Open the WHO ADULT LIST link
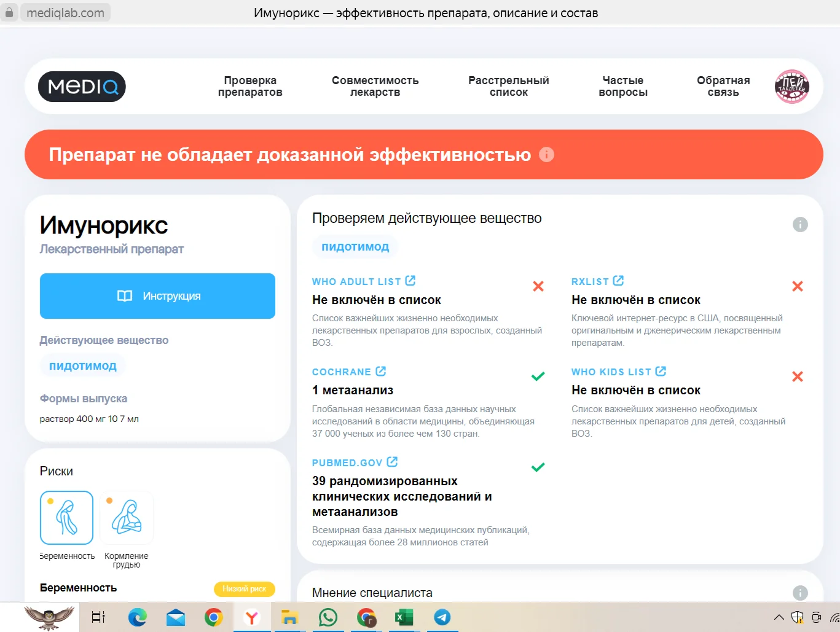The height and width of the screenshot is (632, 840). [356, 281]
